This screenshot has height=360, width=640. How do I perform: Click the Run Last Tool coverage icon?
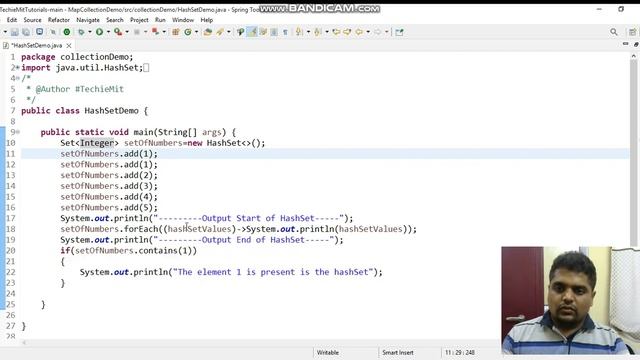point(118,32)
